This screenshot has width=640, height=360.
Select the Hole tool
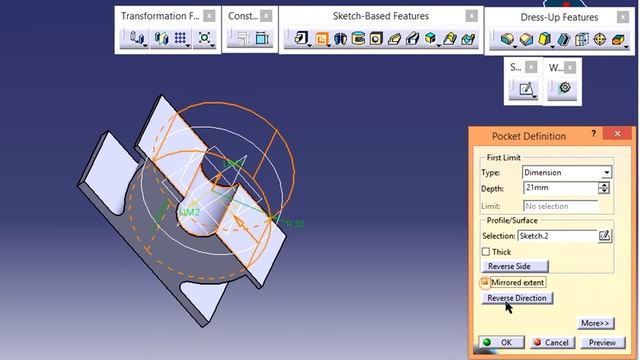pyautogui.click(x=376, y=39)
